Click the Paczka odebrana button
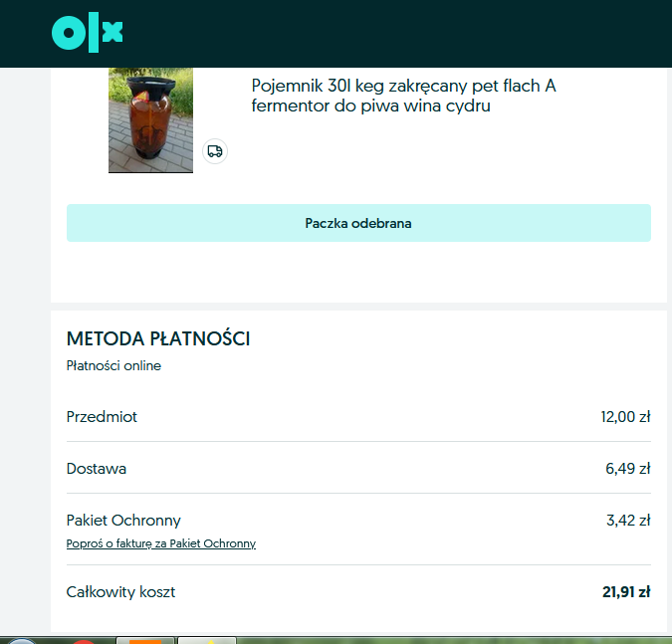 coord(358,223)
